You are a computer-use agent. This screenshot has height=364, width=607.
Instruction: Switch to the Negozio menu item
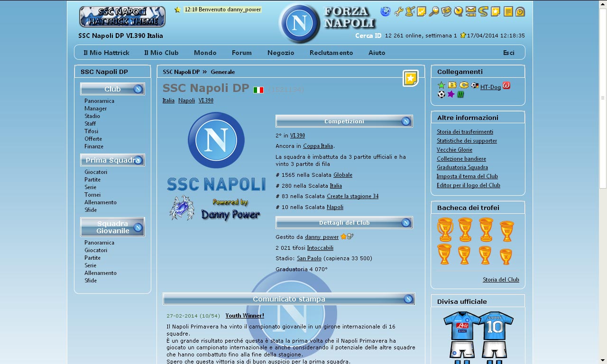coord(281,53)
